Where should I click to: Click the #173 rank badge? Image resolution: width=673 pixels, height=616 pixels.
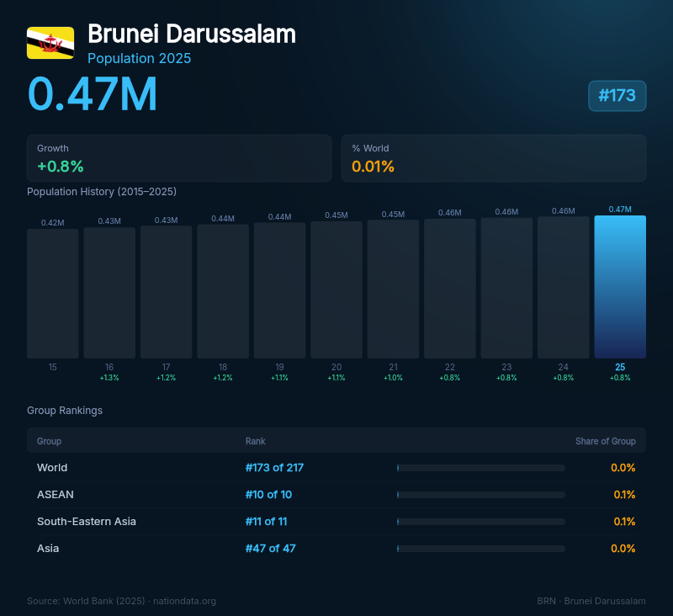point(617,96)
